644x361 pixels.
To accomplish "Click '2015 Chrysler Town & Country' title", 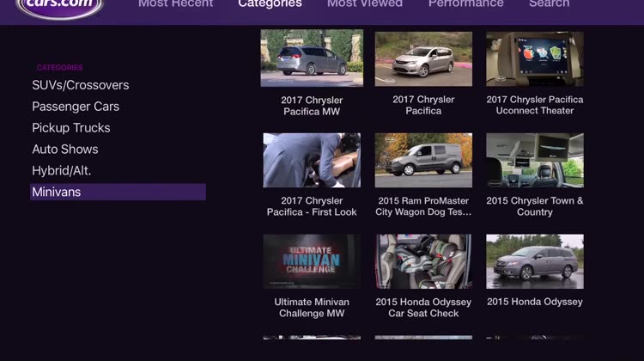I will click(535, 206).
